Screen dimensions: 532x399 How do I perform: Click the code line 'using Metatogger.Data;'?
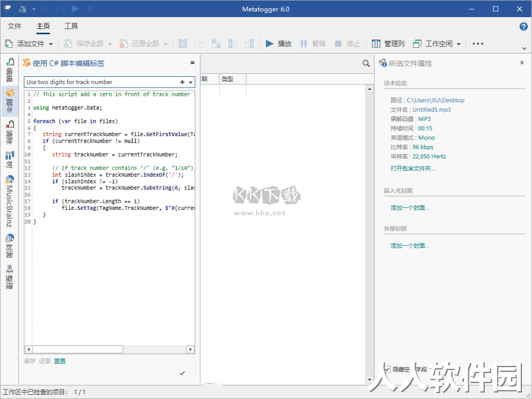[x=67, y=108]
